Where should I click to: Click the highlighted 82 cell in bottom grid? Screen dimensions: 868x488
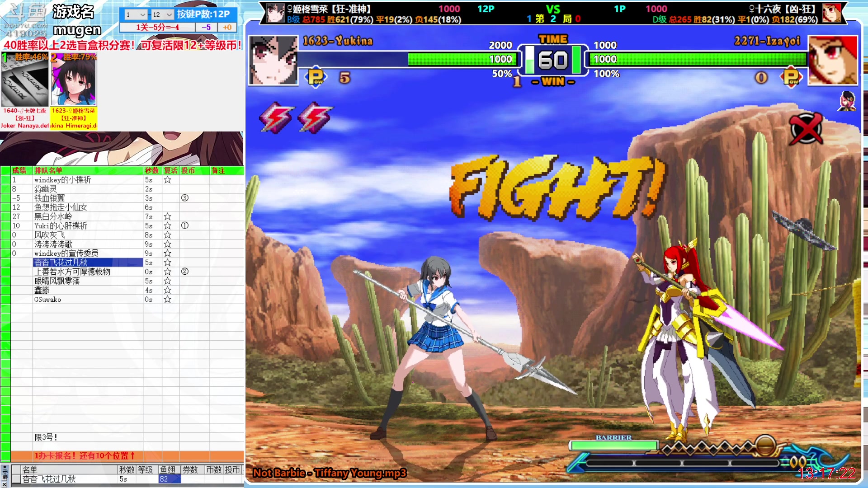(170, 479)
